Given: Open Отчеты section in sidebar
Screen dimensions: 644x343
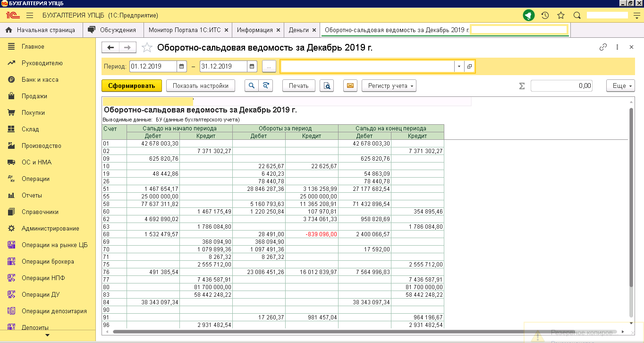Looking at the screenshot, I should (x=47, y=195).
